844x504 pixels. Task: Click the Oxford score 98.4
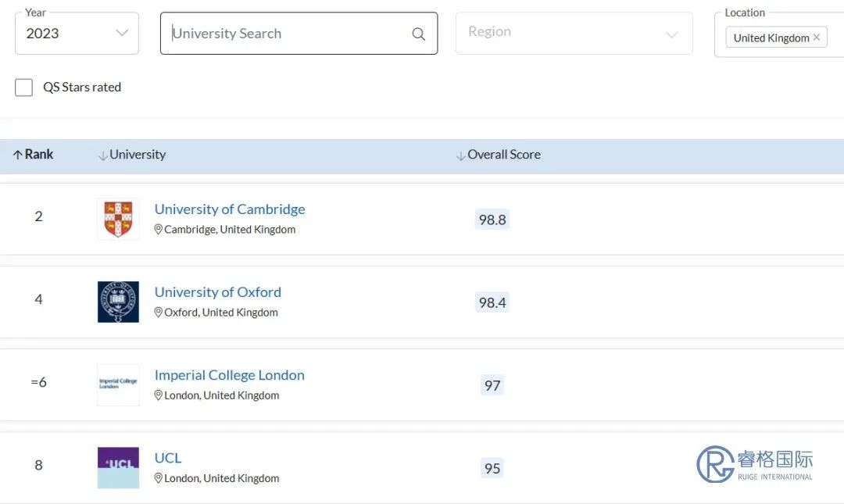pos(492,302)
